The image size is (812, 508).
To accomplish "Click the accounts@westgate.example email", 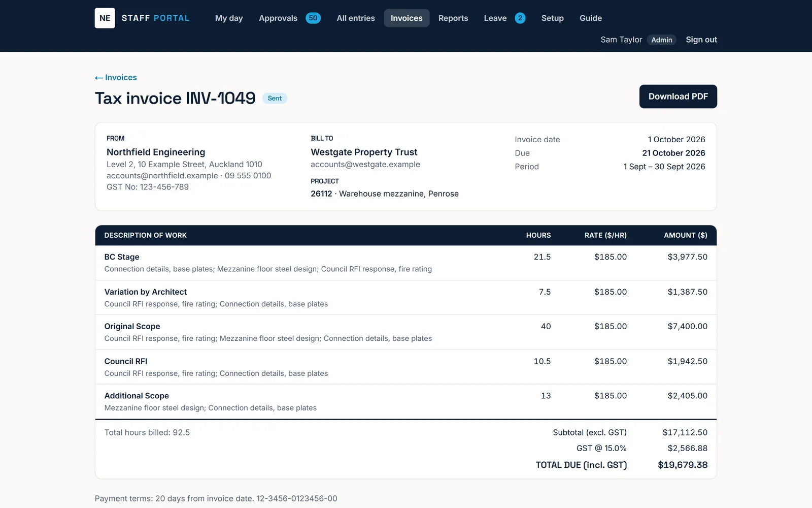I will [365, 164].
